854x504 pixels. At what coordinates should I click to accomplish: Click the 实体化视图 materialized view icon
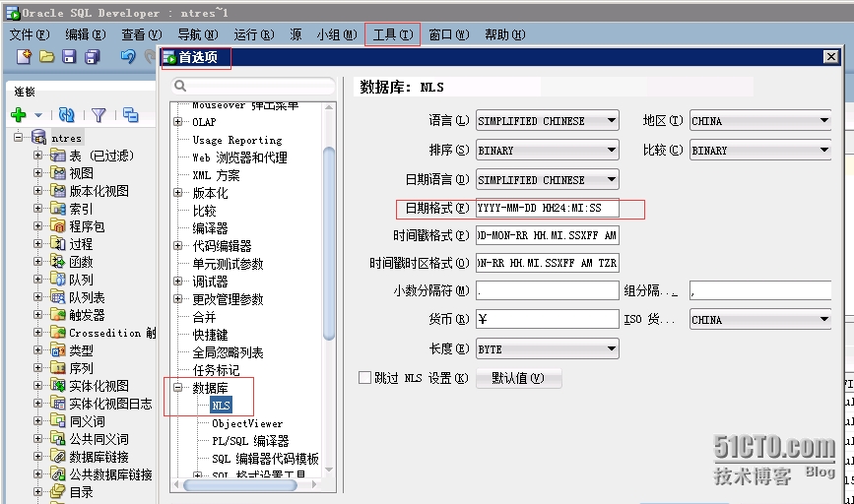click(58, 386)
